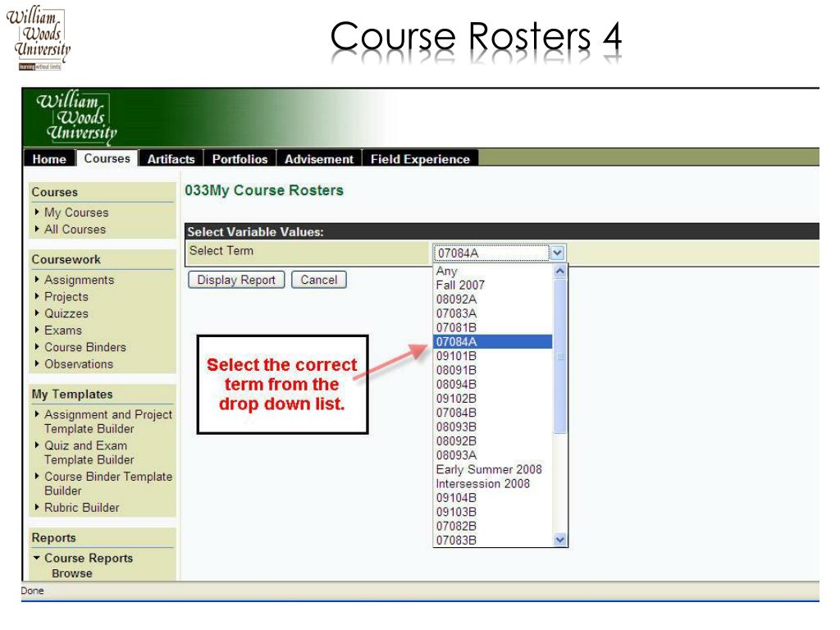Image resolution: width=840 pixels, height=630 pixels.
Task: Open Exams in Coursework
Action: click(x=63, y=331)
